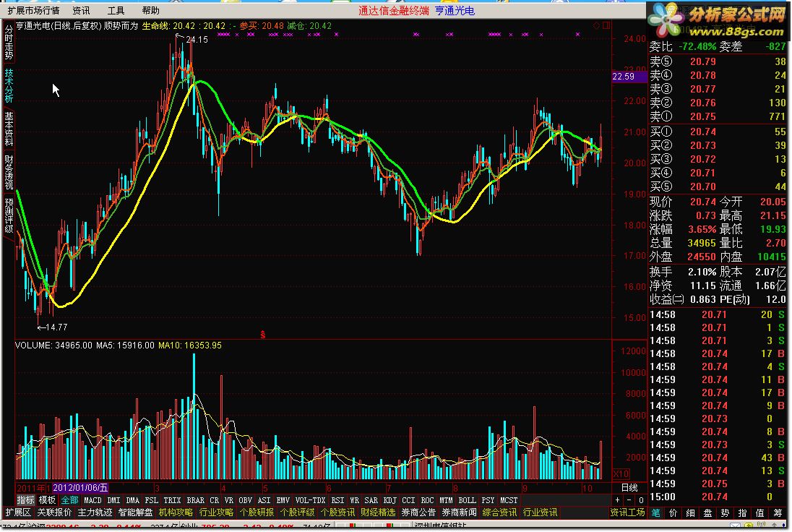Image resolution: width=792 pixels, height=532 pixels.
Task: Open the 财经精选 link
Action: coord(378,512)
